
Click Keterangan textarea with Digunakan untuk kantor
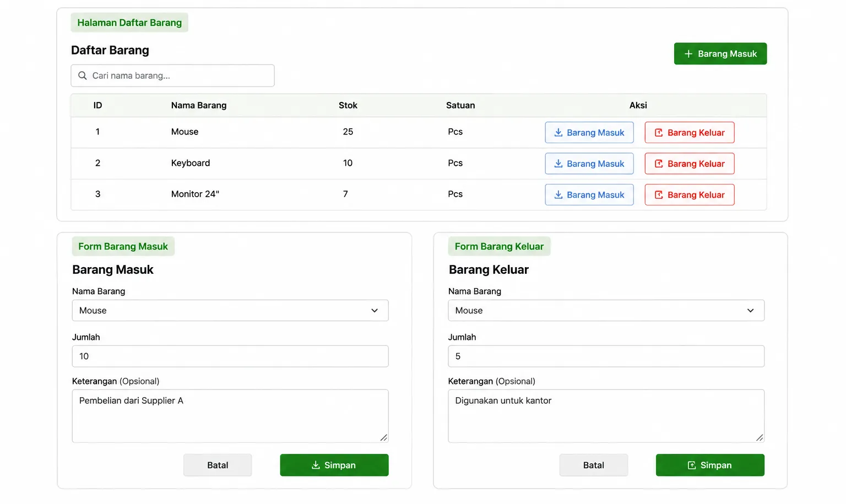606,416
